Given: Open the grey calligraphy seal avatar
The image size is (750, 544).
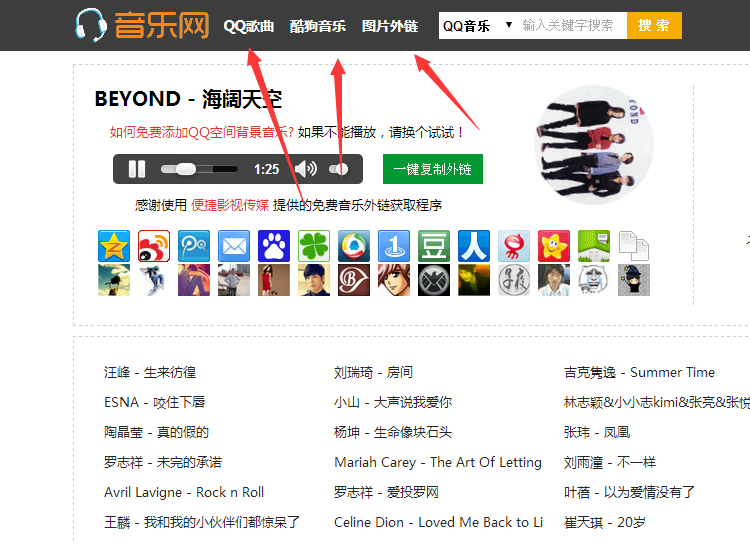Looking at the screenshot, I should pyautogui.click(x=514, y=280).
